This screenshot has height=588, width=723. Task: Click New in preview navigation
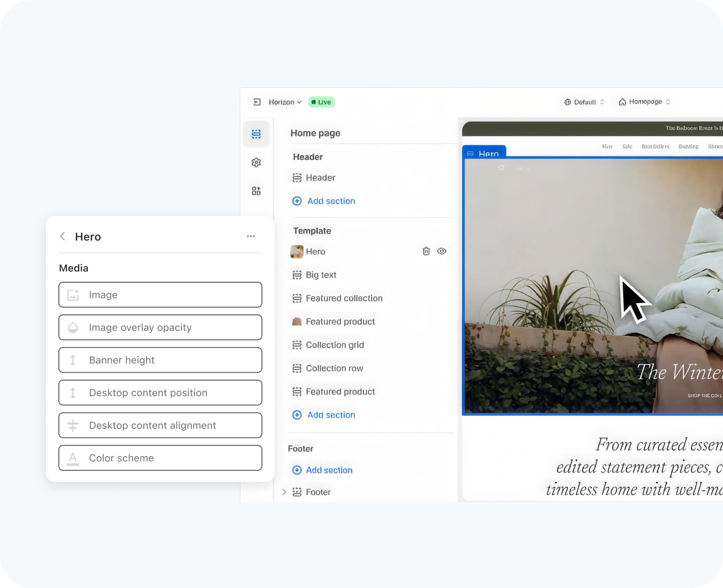coord(607,146)
